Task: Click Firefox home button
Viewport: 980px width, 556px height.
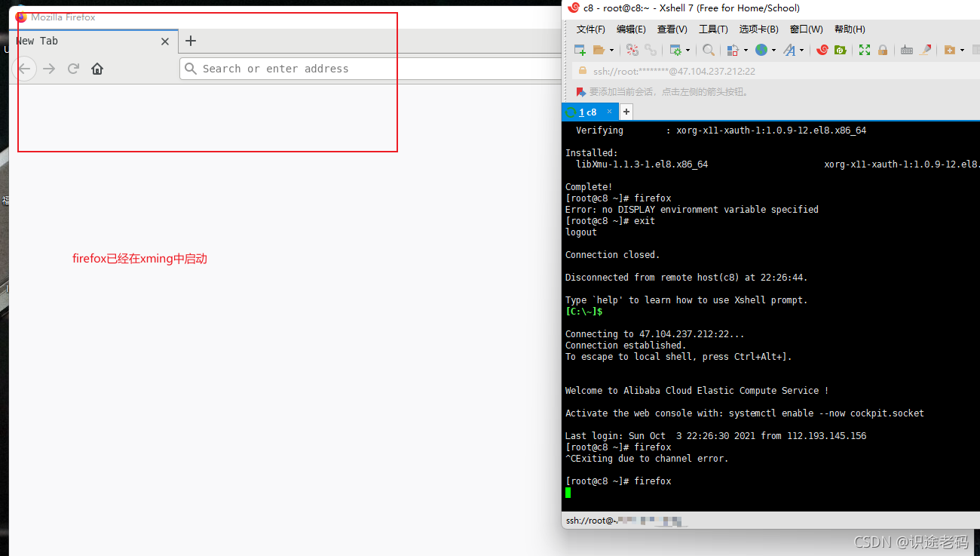Action: pyautogui.click(x=97, y=69)
